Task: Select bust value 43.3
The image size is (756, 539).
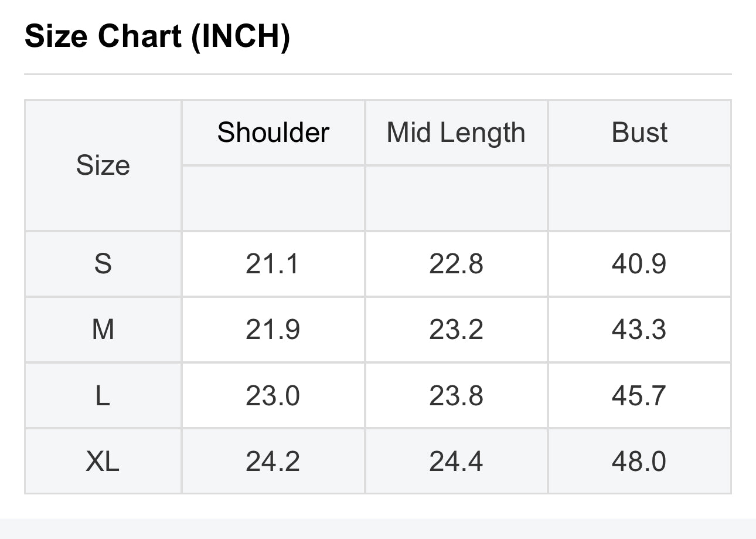Action: pyautogui.click(x=639, y=330)
